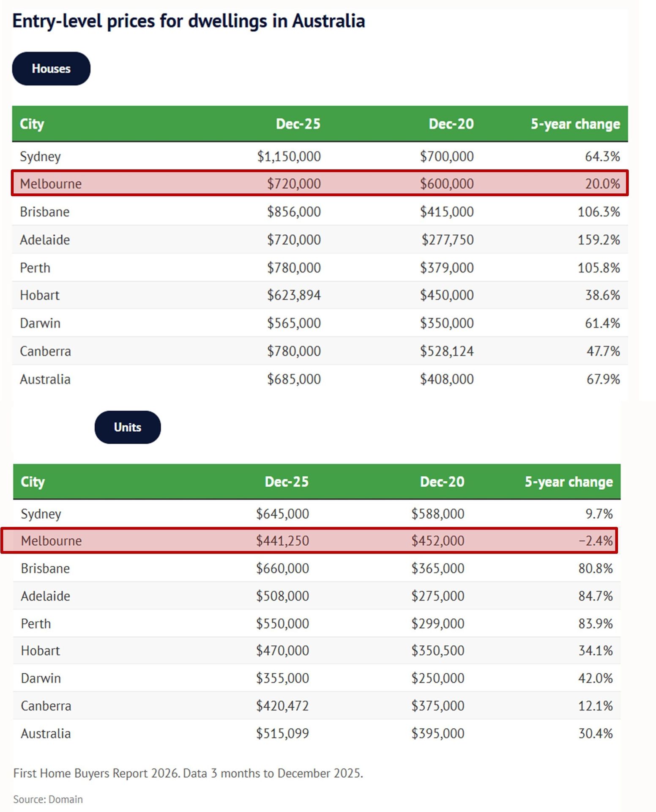This screenshot has width=656, height=812.
Task: Sort Houses table by Dec-25 column header
Action: point(298,124)
